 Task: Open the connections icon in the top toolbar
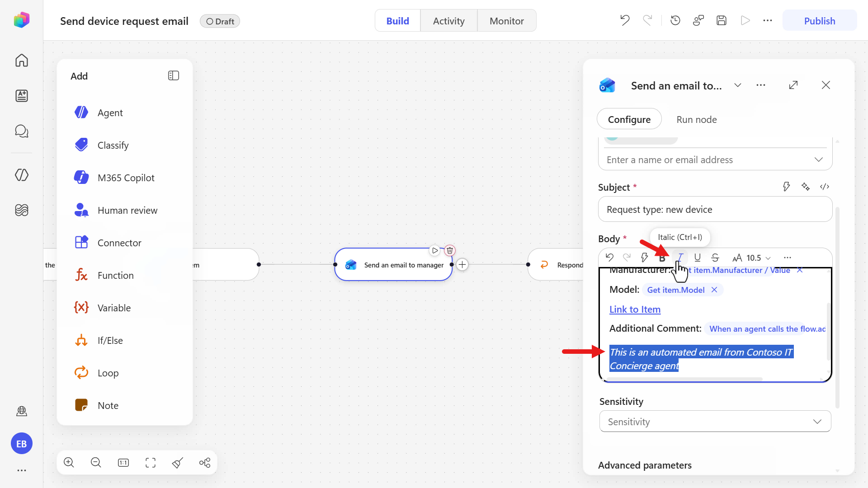[x=698, y=20]
